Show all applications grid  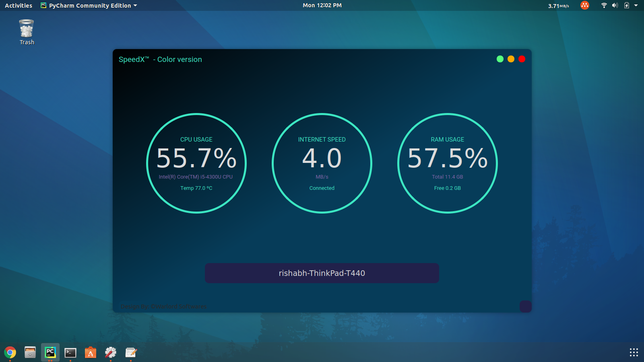point(634,353)
